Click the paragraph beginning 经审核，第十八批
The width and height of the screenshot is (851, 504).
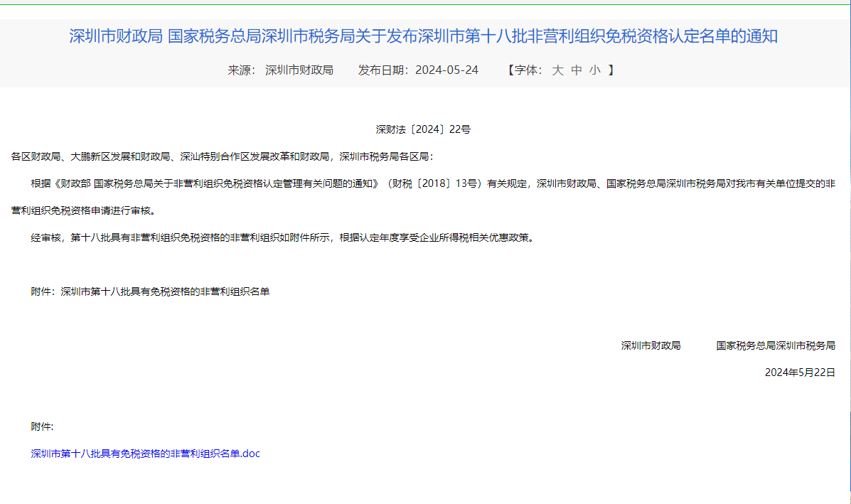coord(284,237)
